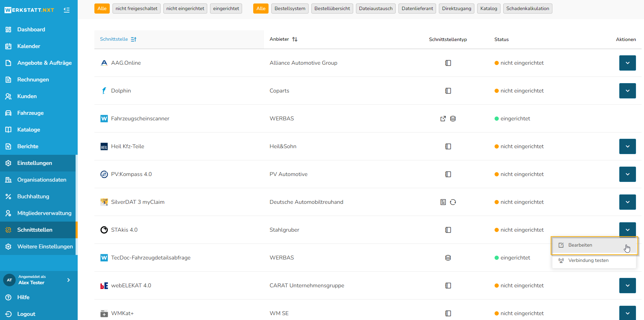Filter by nicht eingerichtet status
The image size is (644, 320).
185,9
